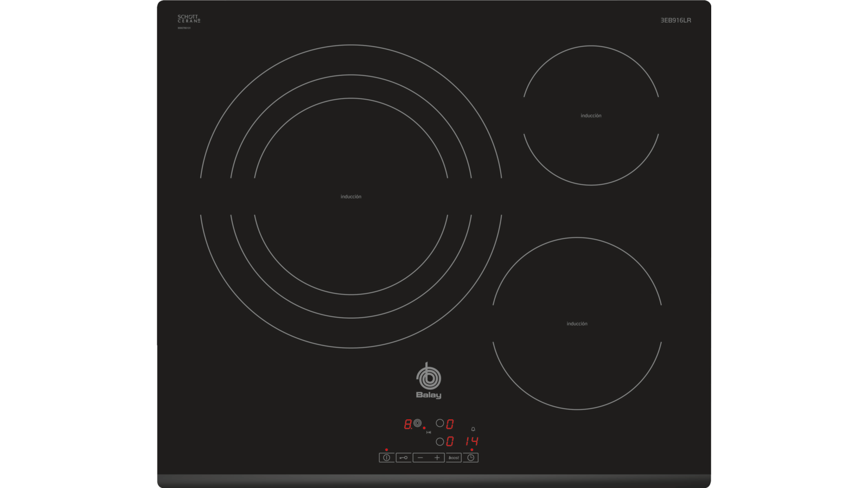Screen dimensions: 868x488
Task: Select the upper circle zone indicator
Action: 440,423
